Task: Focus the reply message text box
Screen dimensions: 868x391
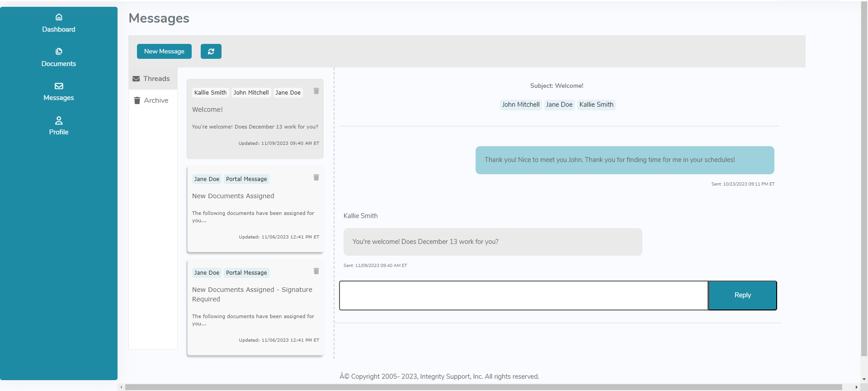Action: (x=524, y=296)
